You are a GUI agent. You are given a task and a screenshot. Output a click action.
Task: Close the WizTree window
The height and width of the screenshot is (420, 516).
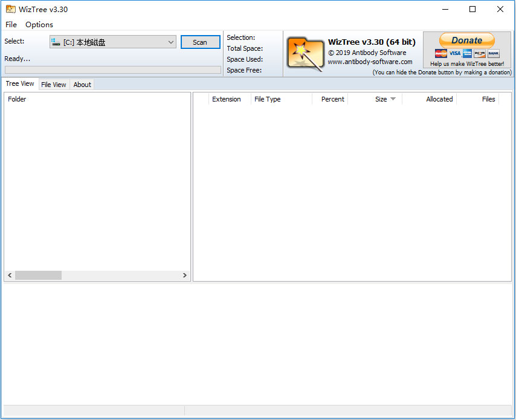click(x=500, y=9)
